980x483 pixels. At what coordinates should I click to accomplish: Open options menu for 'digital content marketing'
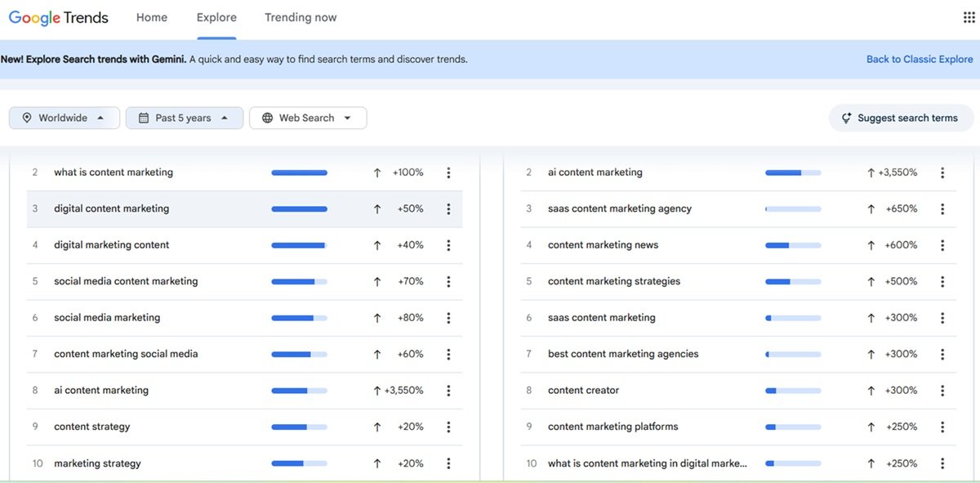(448, 209)
